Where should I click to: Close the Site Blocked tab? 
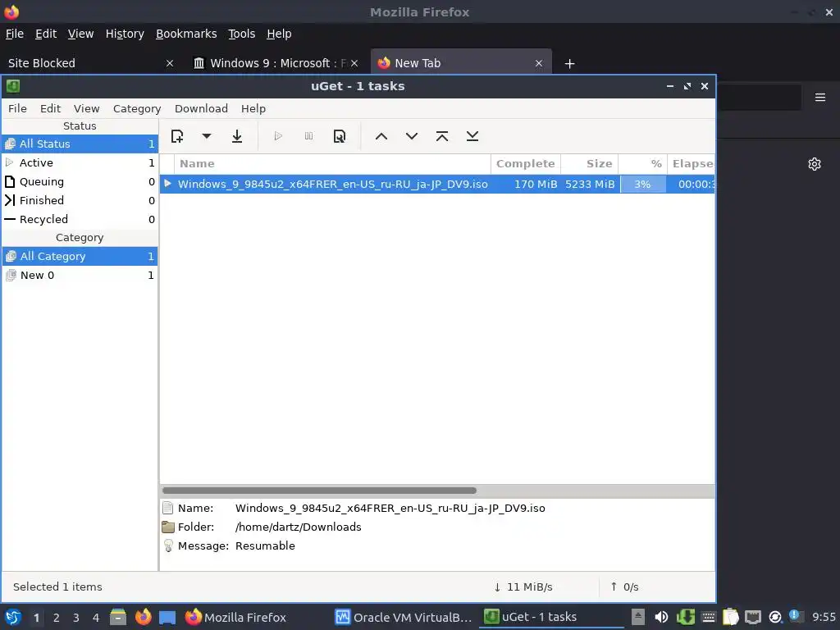(170, 63)
